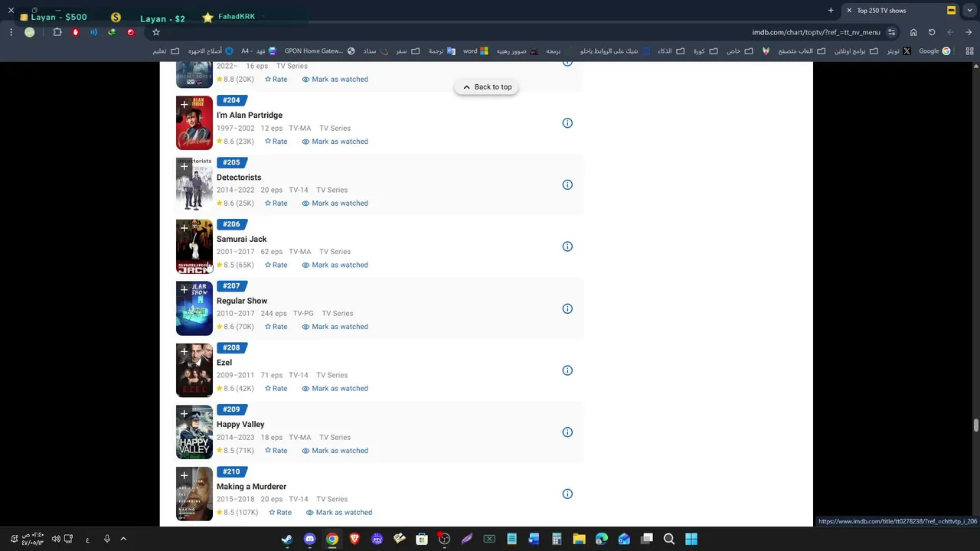Open info for Detectorists

point(567,184)
